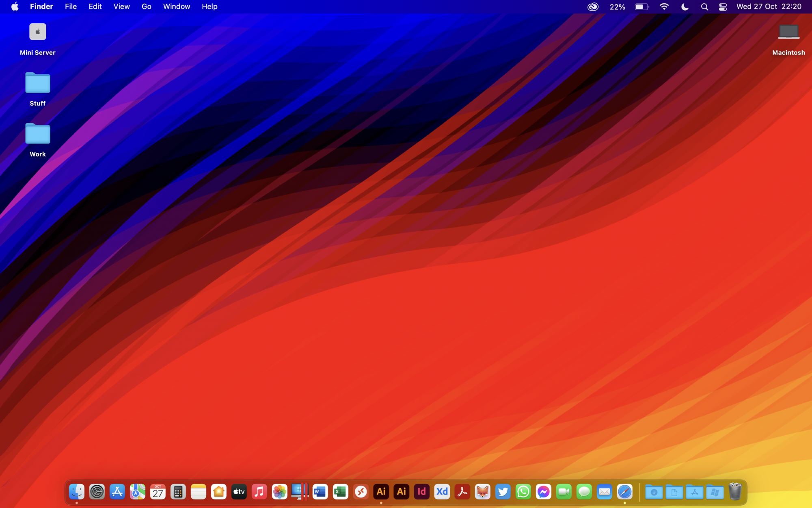Open the Apple menu
The image size is (812, 508).
[15, 7]
